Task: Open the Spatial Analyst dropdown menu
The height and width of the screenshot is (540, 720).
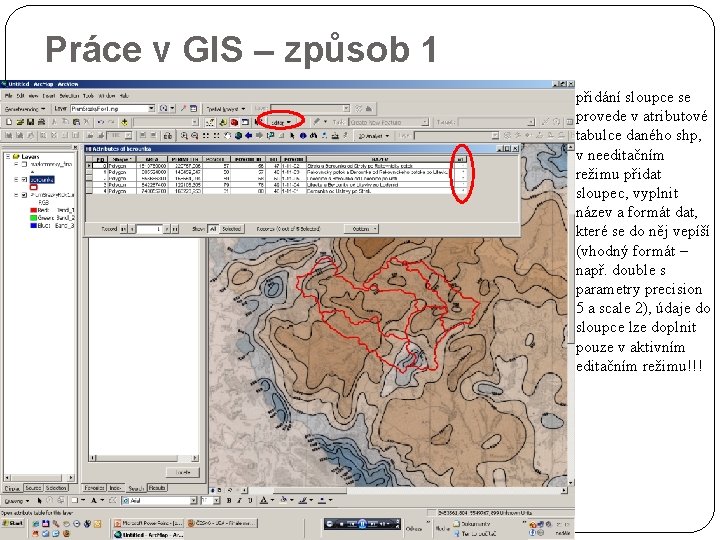Action: pos(225,109)
